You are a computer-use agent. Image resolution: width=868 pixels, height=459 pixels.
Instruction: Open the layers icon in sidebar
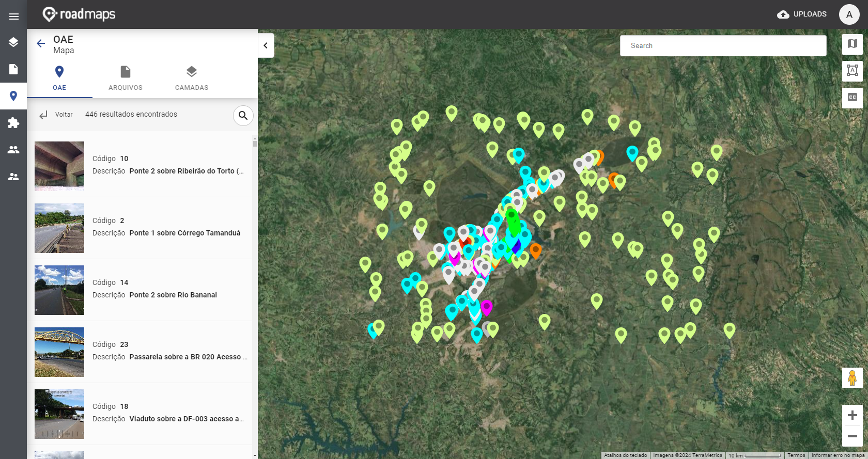(x=13, y=42)
